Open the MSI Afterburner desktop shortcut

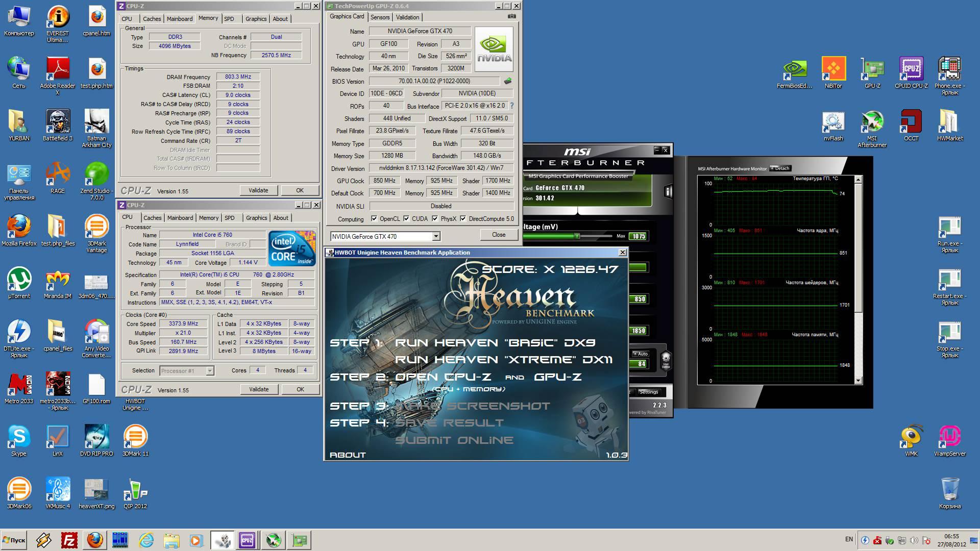pyautogui.click(x=872, y=129)
